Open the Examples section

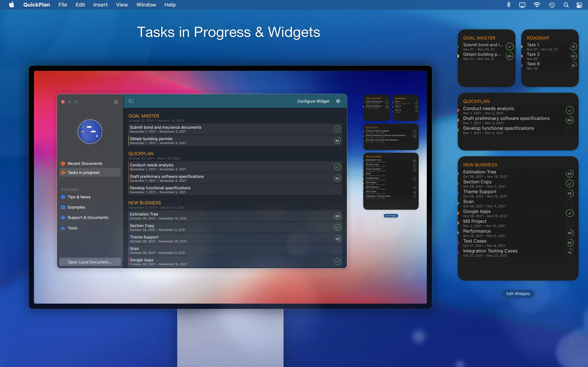(x=76, y=207)
